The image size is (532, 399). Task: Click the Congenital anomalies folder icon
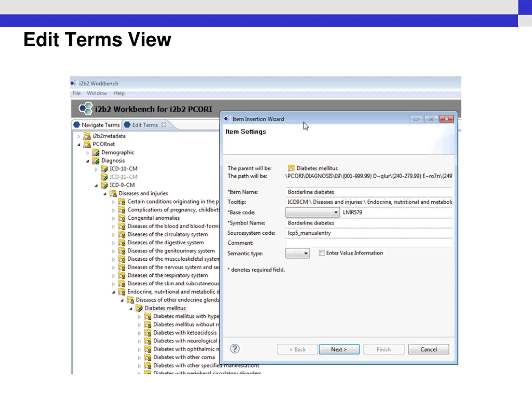coord(122,218)
